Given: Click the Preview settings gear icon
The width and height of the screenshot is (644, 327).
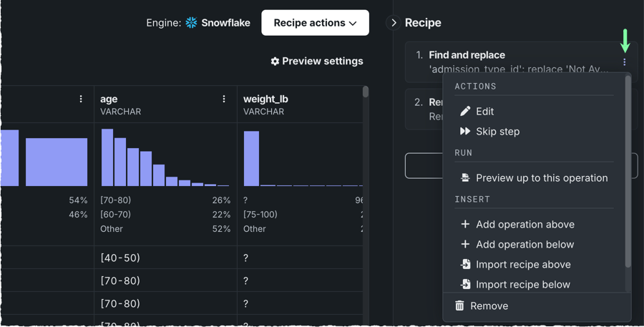Looking at the screenshot, I should (275, 62).
